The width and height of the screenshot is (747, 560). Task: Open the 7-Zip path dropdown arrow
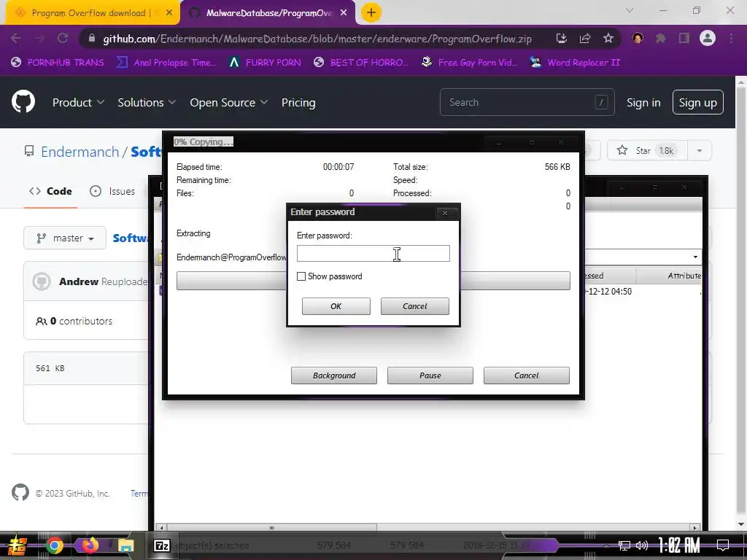[695, 257]
